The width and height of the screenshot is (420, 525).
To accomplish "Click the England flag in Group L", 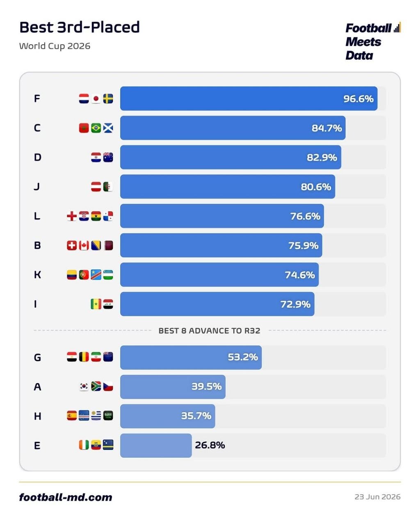I will [x=72, y=216].
